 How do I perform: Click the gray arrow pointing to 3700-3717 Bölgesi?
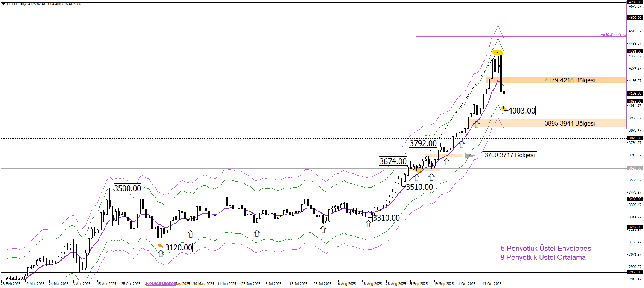click(469, 156)
